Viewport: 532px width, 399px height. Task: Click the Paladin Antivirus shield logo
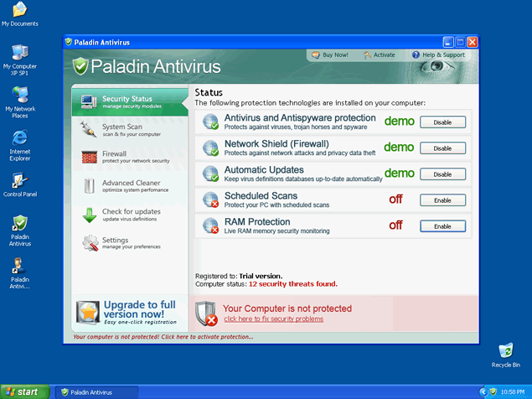point(80,66)
